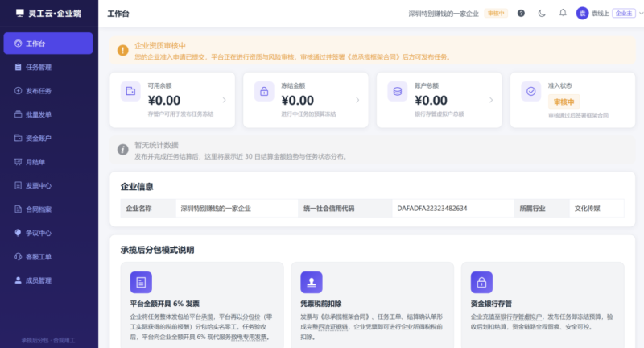644x348 pixels.
Task: Open 资金账户 sidebar item
Action: point(48,138)
